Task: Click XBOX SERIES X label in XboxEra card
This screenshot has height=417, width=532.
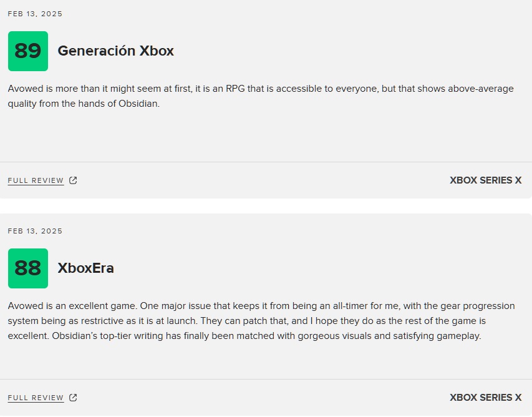Action: click(x=485, y=398)
